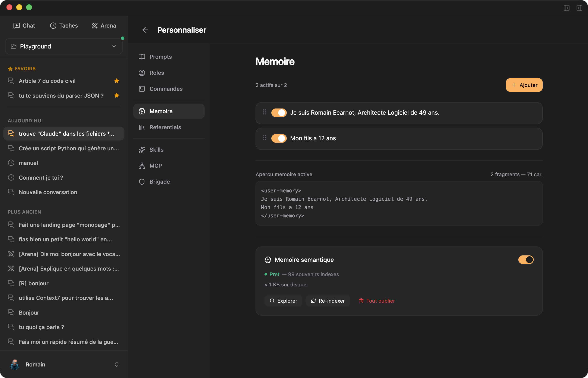The height and width of the screenshot is (378, 588).
Task: Switch to the Arena tab
Action: 104,26
